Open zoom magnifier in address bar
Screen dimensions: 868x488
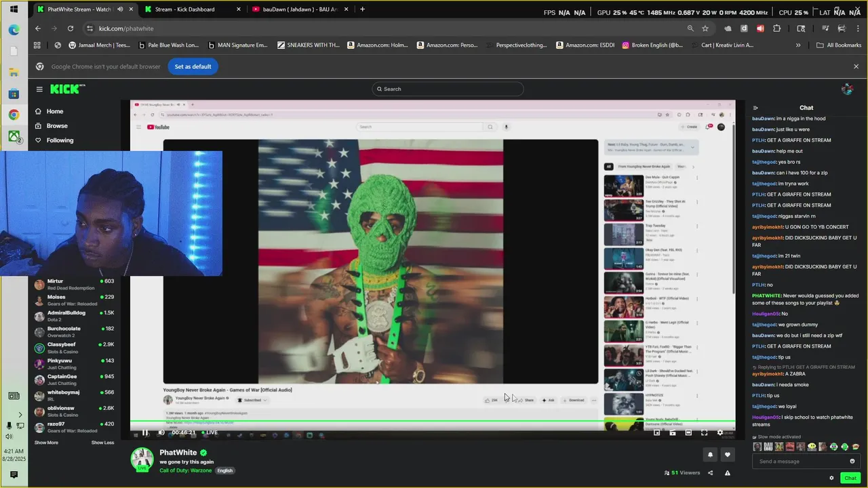click(690, 28)
